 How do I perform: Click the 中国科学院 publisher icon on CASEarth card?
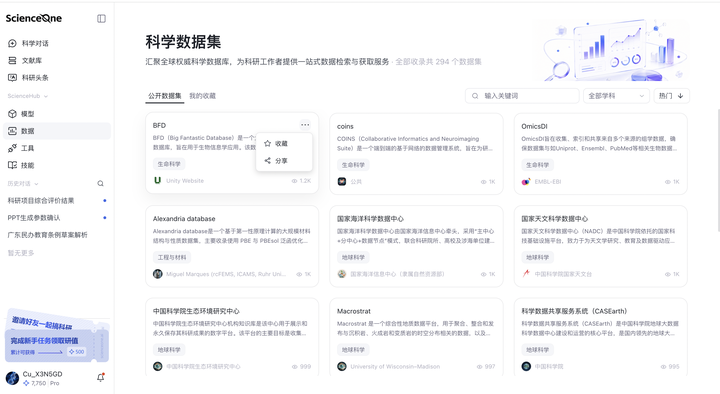coord(526,366)
